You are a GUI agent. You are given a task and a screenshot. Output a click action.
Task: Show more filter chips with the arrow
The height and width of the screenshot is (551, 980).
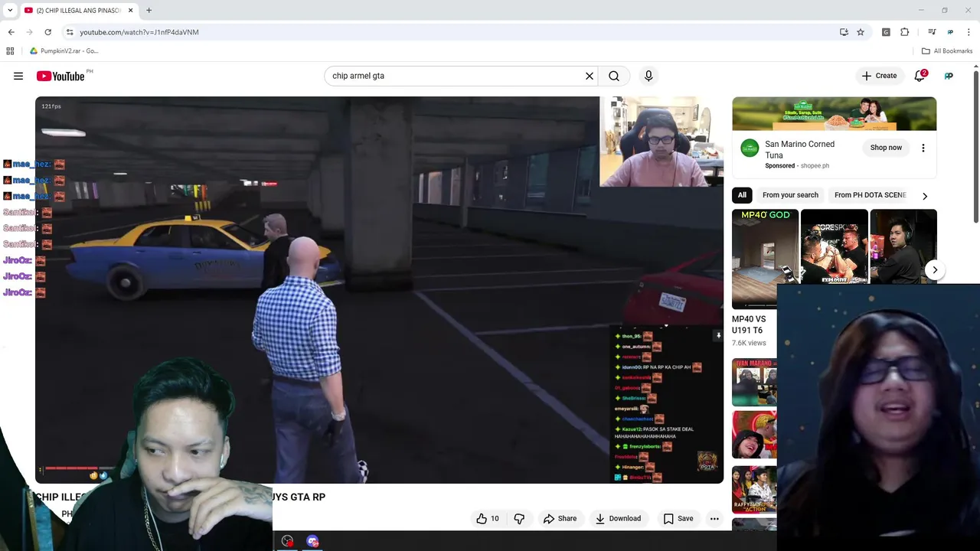(925, 195)
